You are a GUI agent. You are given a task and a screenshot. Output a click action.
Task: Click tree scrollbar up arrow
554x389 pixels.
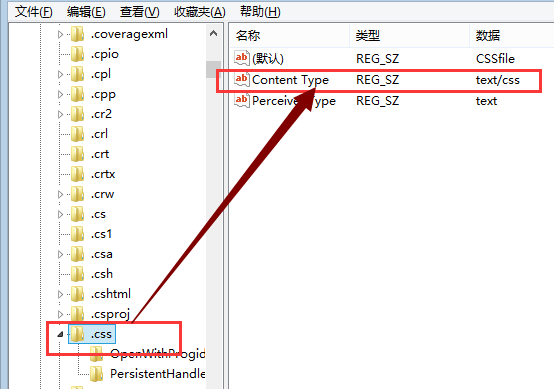(x=213, y=34)
